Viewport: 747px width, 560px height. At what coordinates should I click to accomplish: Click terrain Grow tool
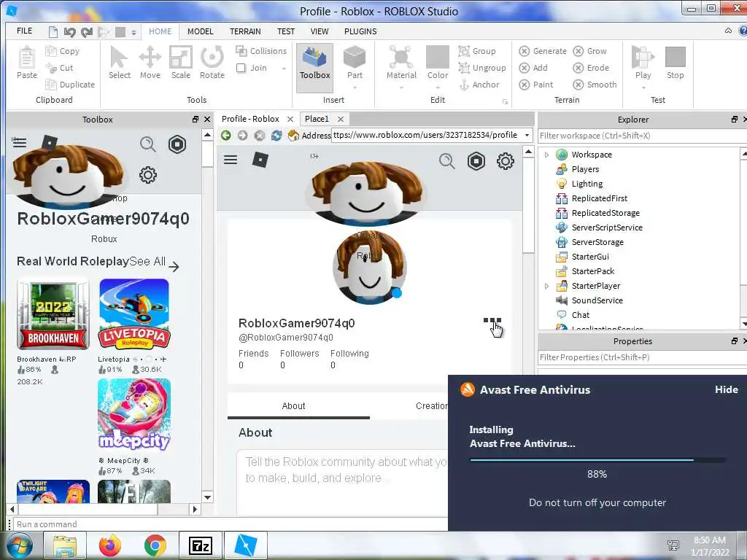(589, 51)
